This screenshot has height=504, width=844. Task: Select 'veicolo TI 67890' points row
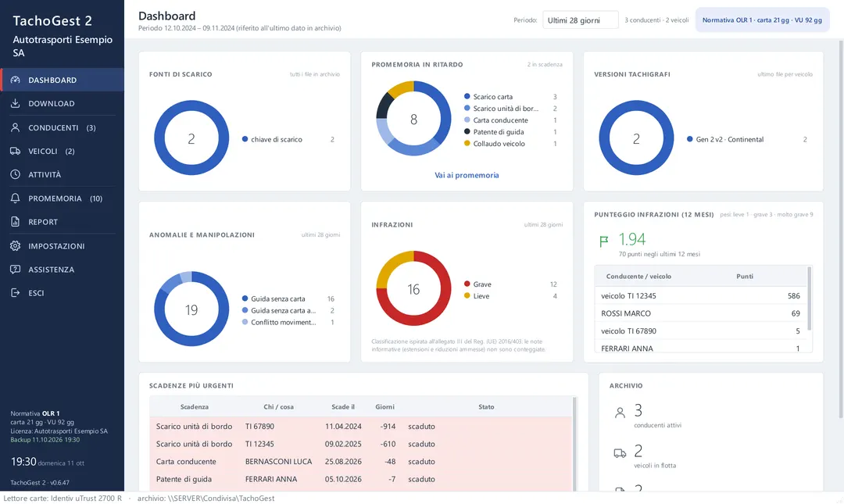[x=701, y=331]
